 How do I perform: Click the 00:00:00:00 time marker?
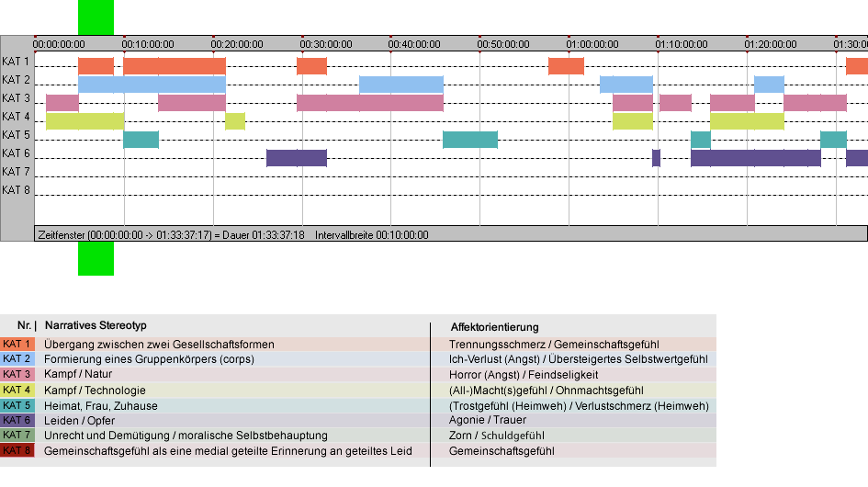coord(59,44)
